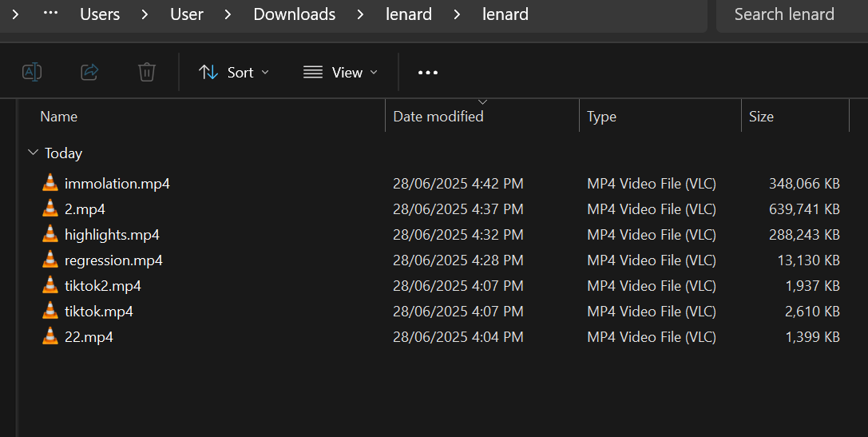The image size is (868, 437).
Task: Click VLC icon of immolation.mp4
Action: coord(50,183)
